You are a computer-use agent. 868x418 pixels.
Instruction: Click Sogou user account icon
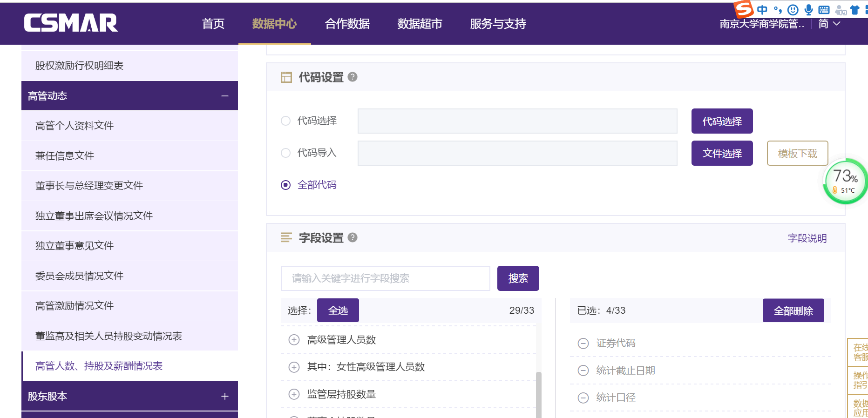tap(841, 10)
